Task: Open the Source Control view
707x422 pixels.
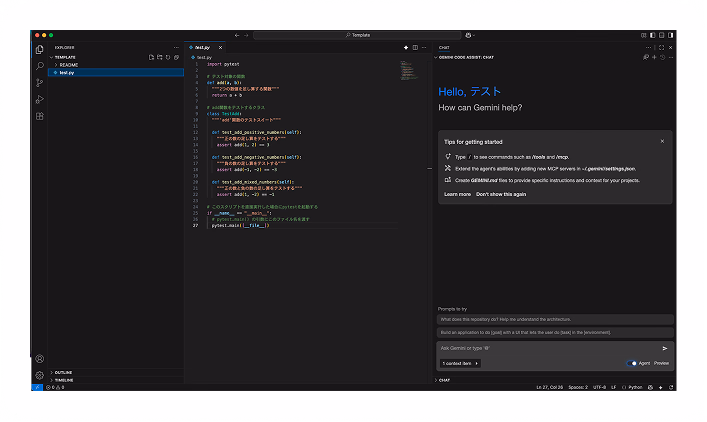Action: (x=40, y=82)
